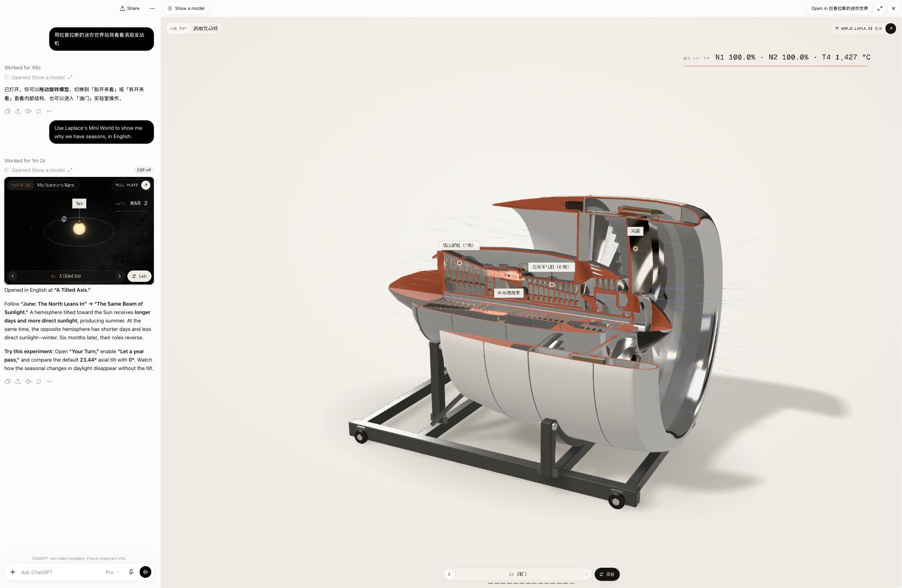Open more options on first response
The image size is (902, 588).
pyautogui.click(x=49, y=111)
